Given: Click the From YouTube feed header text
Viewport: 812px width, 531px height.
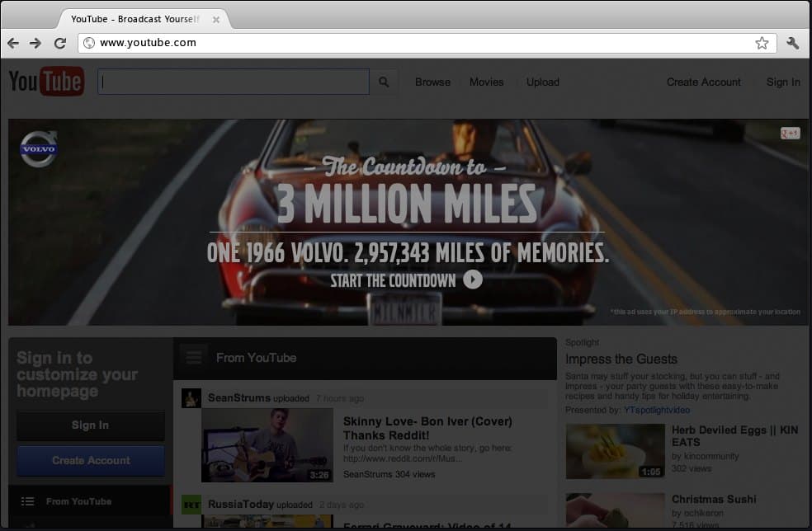Looking at the screenshot, I should click(x=257, y=358).
